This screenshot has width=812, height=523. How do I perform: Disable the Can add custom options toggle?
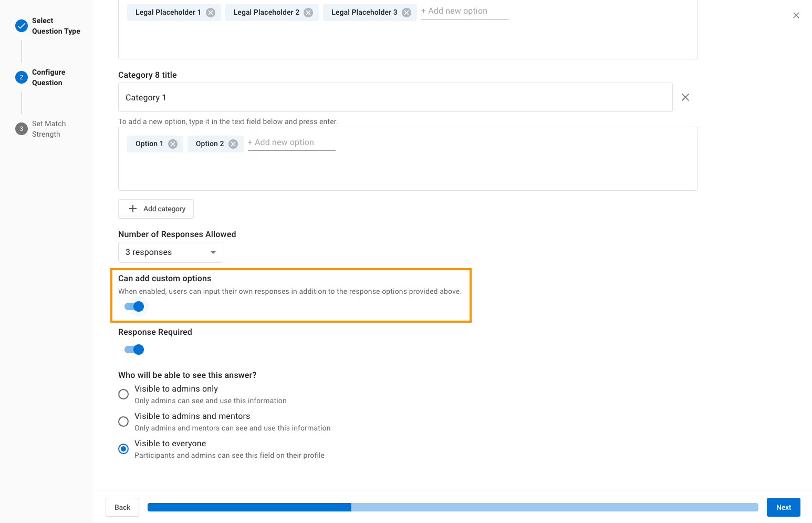[134, 306]
